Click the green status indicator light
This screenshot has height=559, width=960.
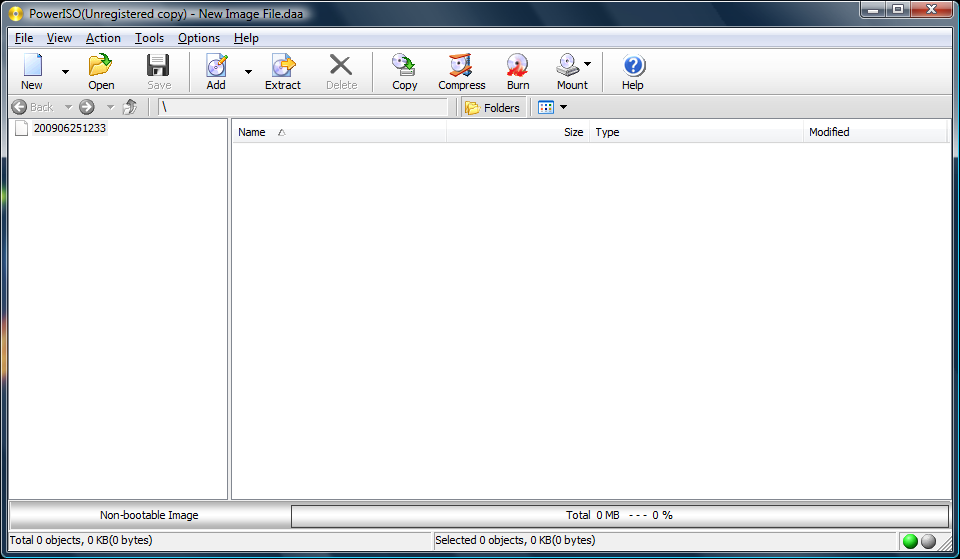(910, 541)
